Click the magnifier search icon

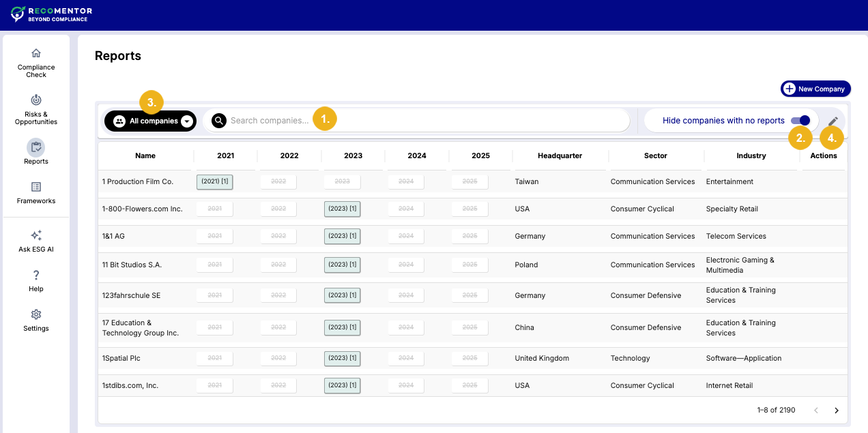pos(218,121)
